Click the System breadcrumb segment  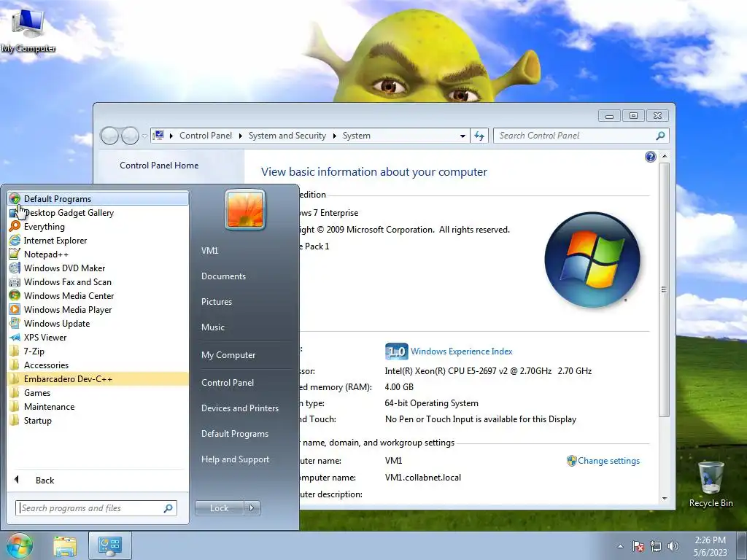click(356, 136)
